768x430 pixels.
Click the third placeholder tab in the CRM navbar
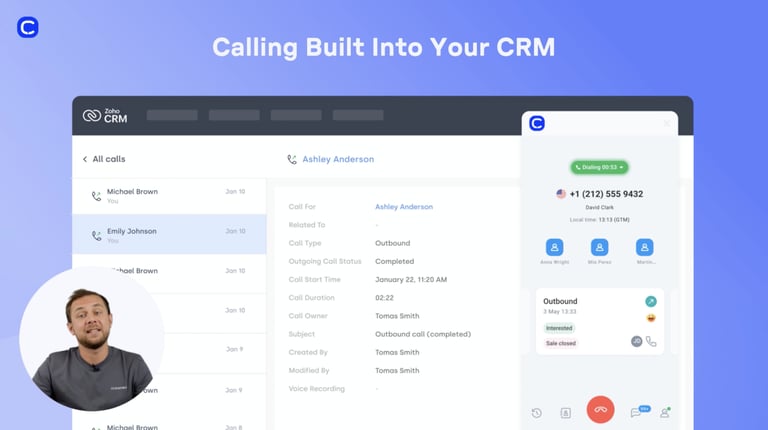pos(296,115)
